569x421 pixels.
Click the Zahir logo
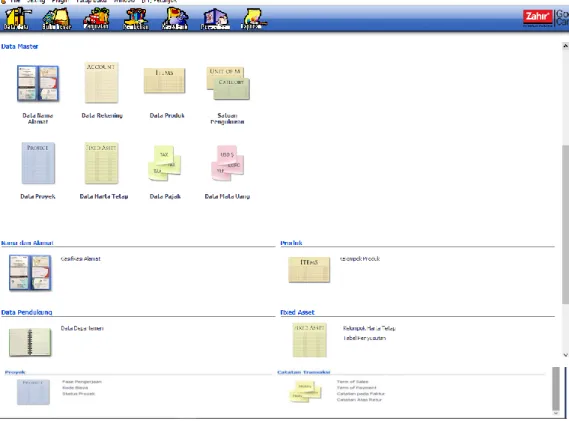coord(537,17)
